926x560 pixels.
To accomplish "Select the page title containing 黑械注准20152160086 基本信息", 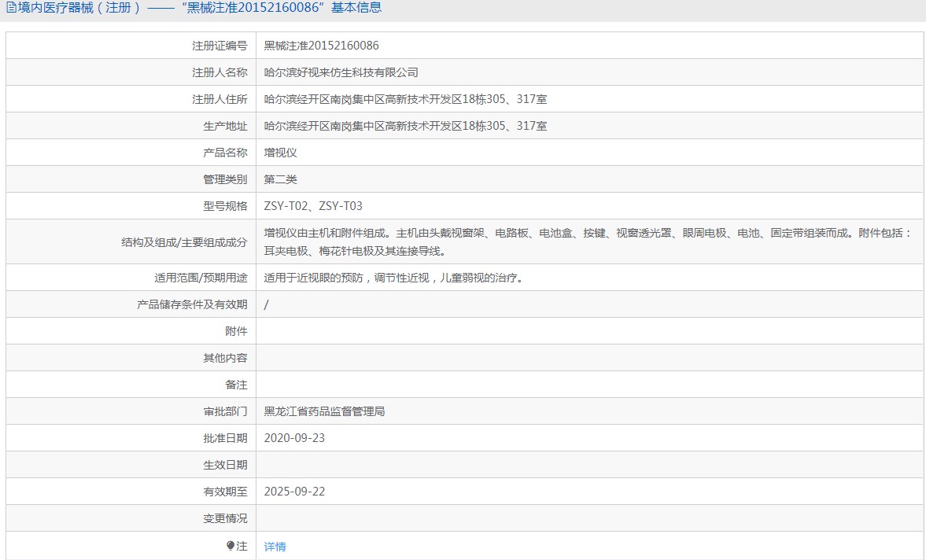I will tap(199, 8).
